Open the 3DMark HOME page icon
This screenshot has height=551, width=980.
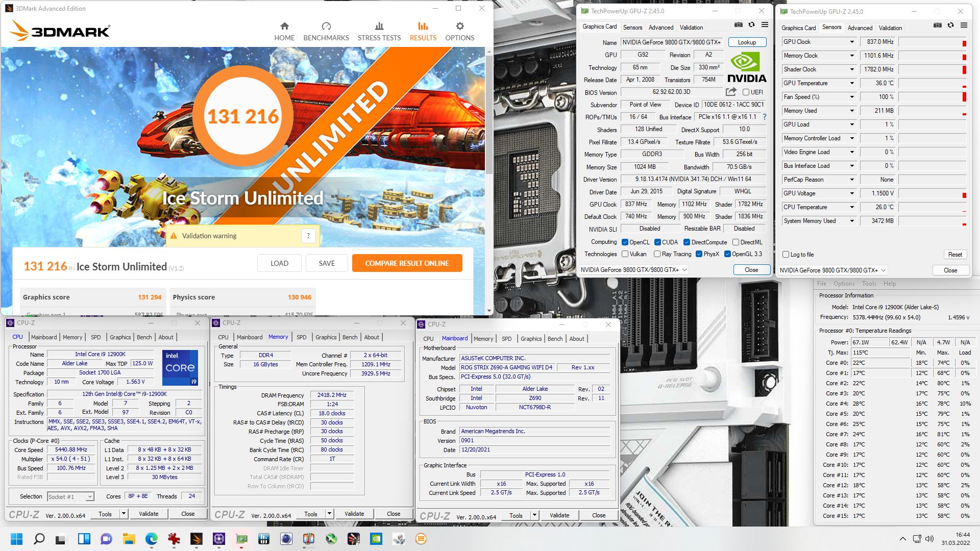284,26
